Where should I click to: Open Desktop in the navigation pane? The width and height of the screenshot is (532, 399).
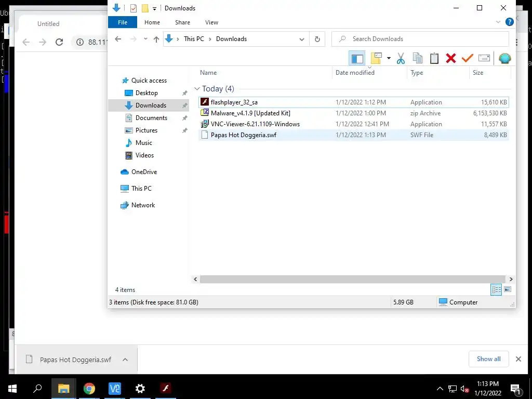tap(147, 93)
